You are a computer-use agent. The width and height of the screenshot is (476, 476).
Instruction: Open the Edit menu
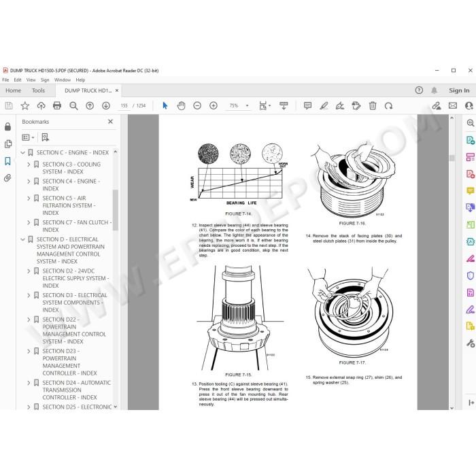coord(18,80)
